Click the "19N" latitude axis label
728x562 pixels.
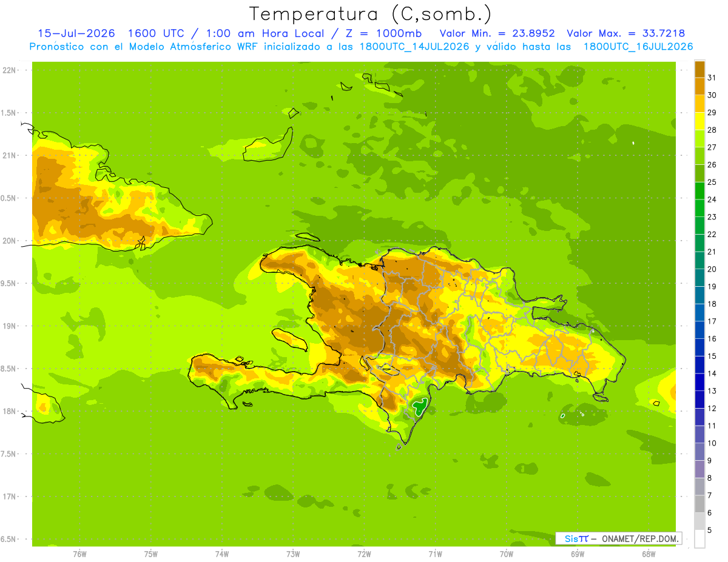9,326
